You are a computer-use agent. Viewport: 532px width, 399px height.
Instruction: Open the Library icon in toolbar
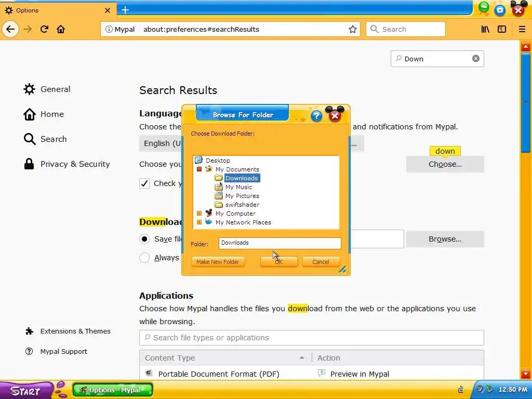[x=485, y=29]
